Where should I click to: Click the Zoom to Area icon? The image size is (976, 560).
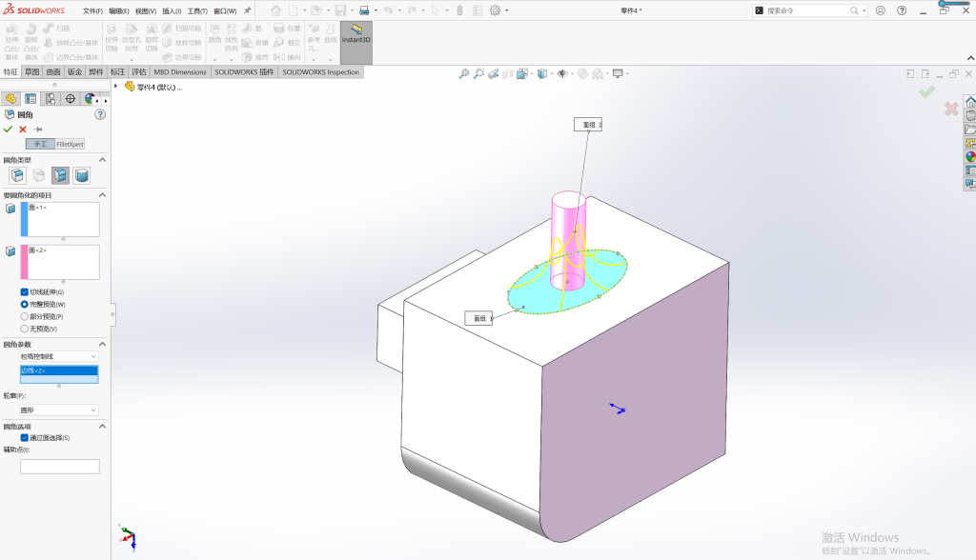point(478,74)
